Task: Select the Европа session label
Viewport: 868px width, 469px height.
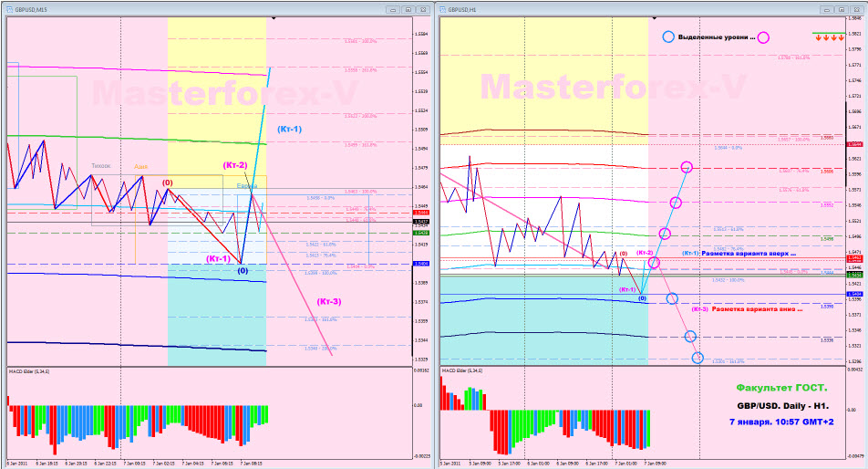Action: point(246,185)
